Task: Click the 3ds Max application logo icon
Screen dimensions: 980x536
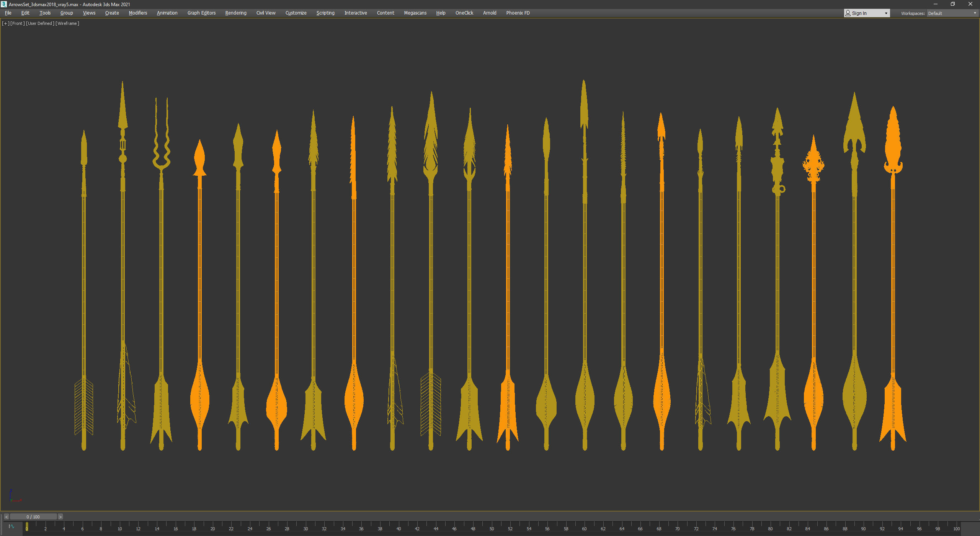Action: click(x=4, y=4)
